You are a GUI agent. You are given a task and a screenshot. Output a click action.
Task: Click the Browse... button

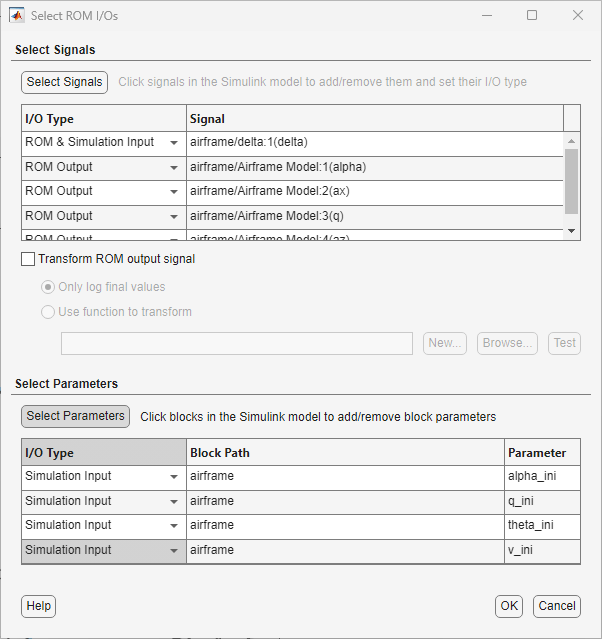(x=507, y=344)
